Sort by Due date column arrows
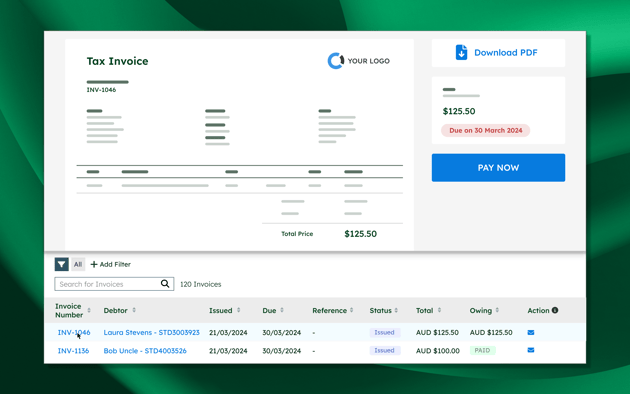Viewport: 630px width, 394px height. pyautogui.click(x=282, y=310)
